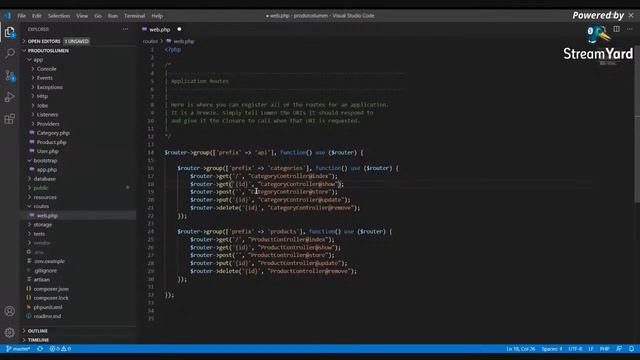This screenshot has height=360, width=640.
Task: Open the View menu
Action: pyautogui.click(x=82, y=16)
